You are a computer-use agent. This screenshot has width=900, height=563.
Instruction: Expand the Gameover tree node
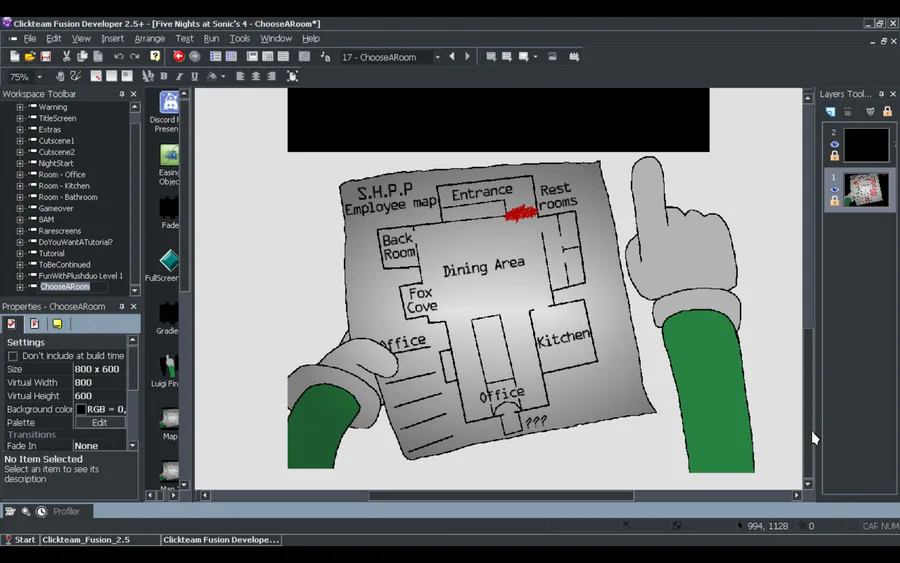[x=20, y=208]
